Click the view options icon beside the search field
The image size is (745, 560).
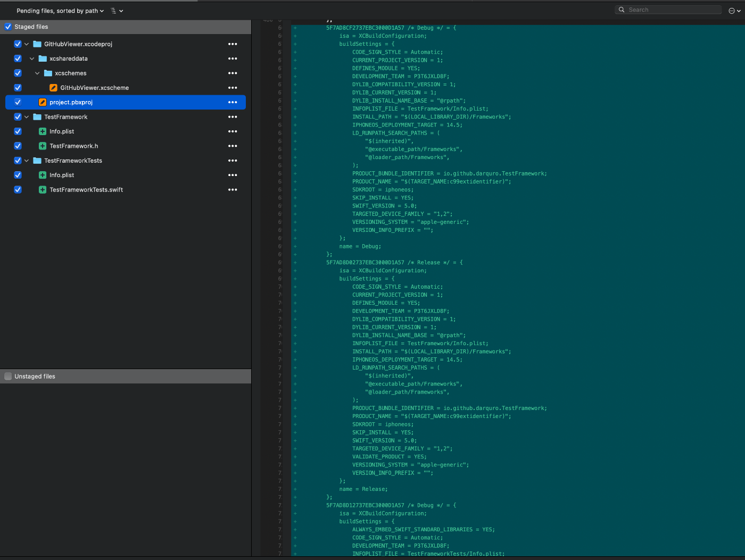tap(733, 11)
